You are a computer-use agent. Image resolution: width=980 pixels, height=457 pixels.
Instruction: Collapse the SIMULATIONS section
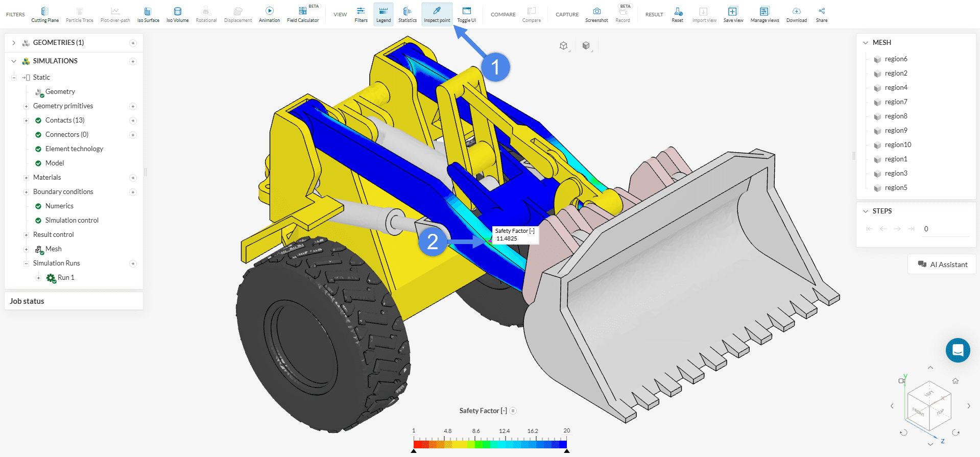[14, 61]
